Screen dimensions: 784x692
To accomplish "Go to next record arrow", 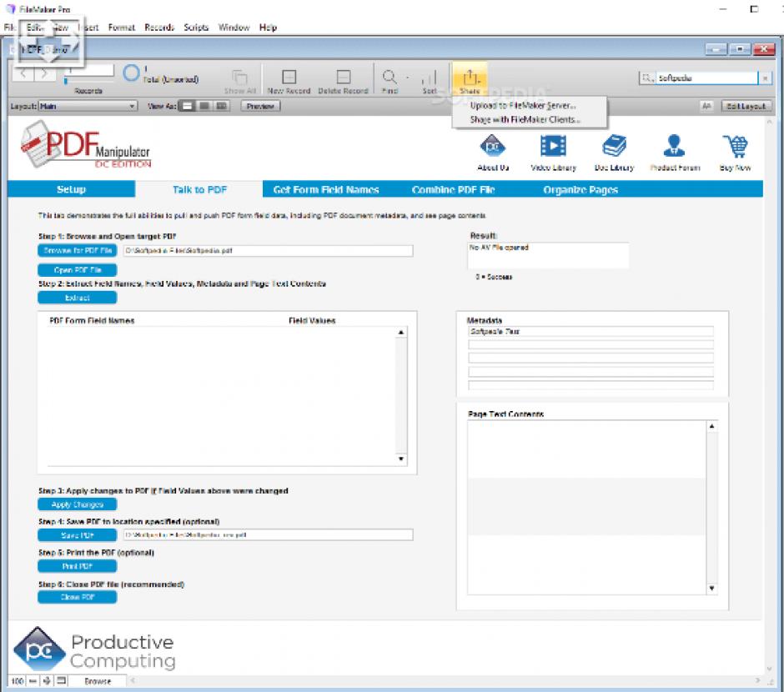I will pos(44,73).
